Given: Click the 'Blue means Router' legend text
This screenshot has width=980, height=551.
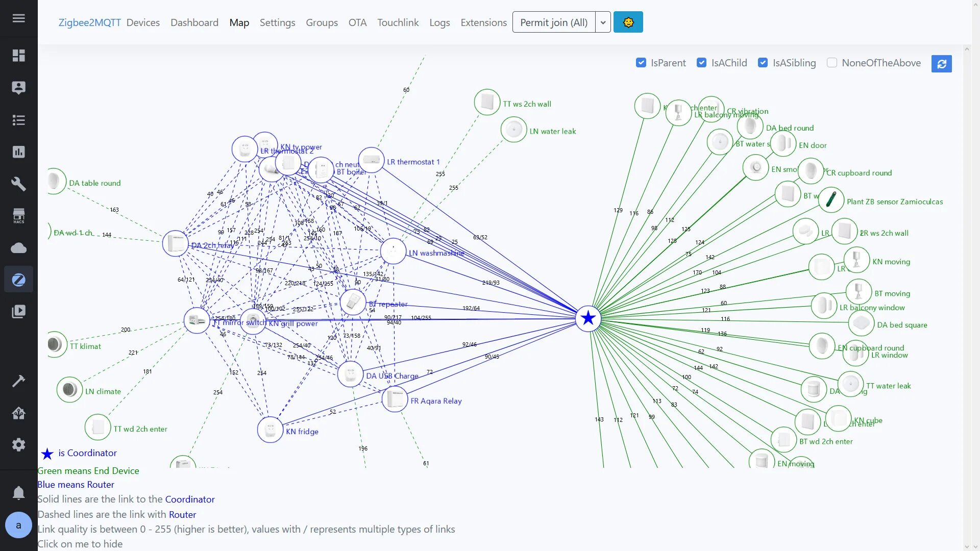Looking at the screenshot, I should tap(76, 485).
